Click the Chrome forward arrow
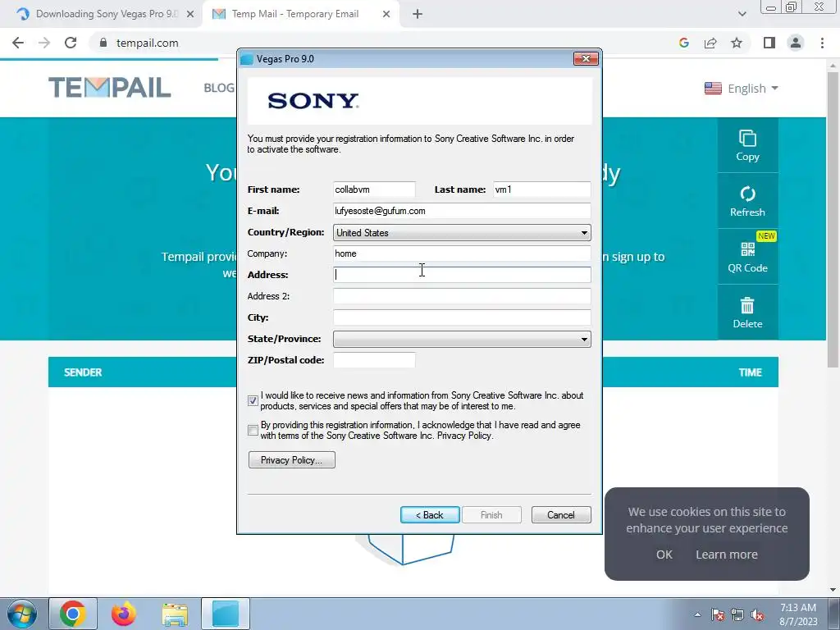 click(x=44, y=43)
